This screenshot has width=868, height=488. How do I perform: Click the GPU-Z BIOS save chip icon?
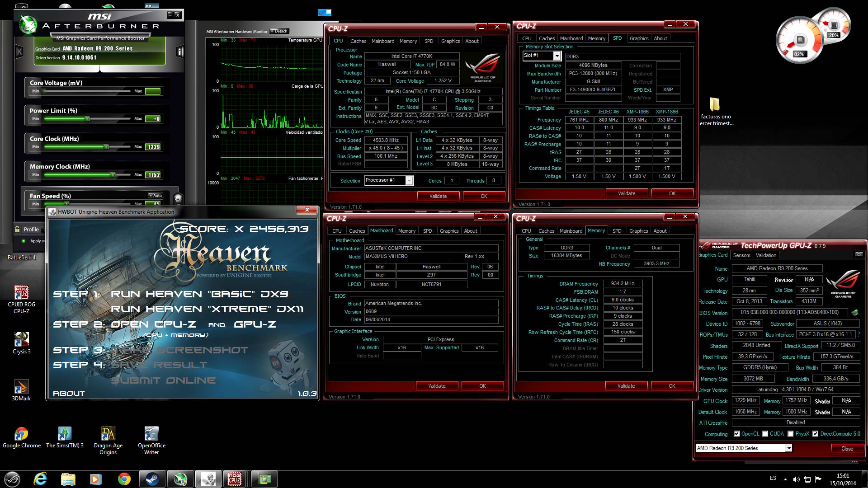(855, 312)
